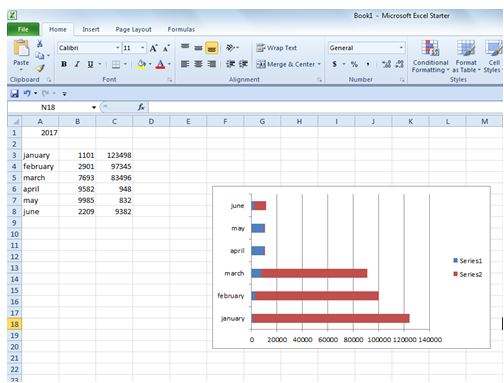Click the Format Painter brush icon

point(40,68)
